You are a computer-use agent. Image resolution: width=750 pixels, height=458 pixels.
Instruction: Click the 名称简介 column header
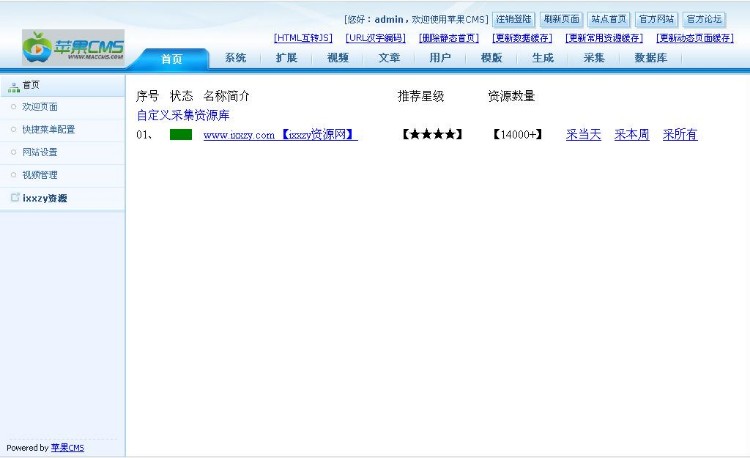tap(226, 96)
